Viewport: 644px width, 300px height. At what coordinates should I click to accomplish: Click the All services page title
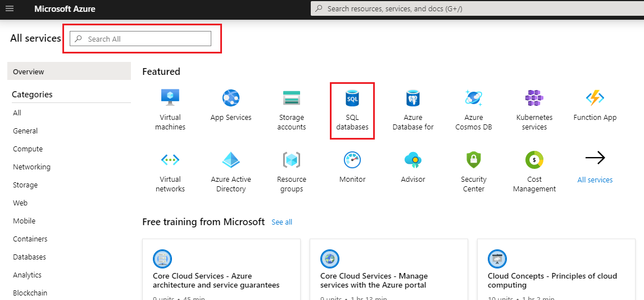[36, 38]
